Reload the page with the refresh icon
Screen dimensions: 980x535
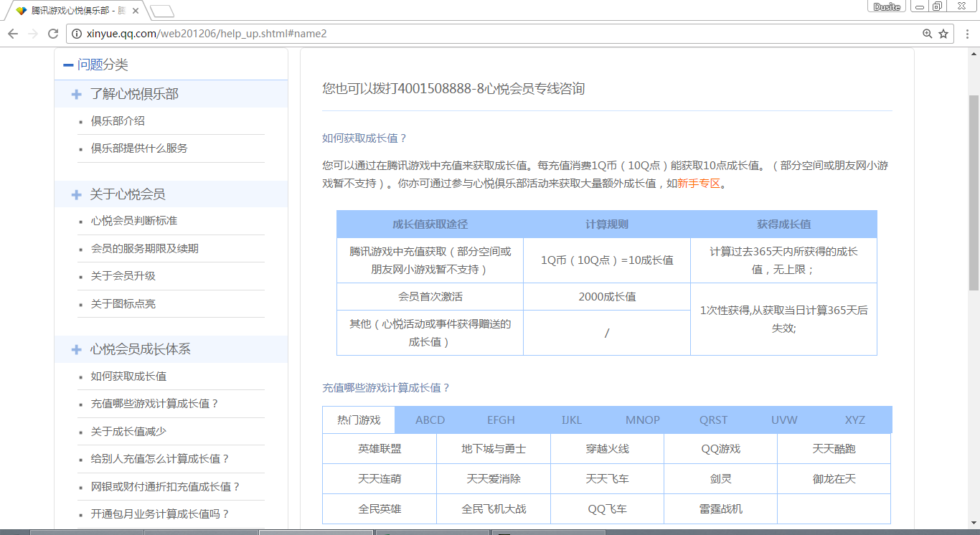tap(53, 34)
